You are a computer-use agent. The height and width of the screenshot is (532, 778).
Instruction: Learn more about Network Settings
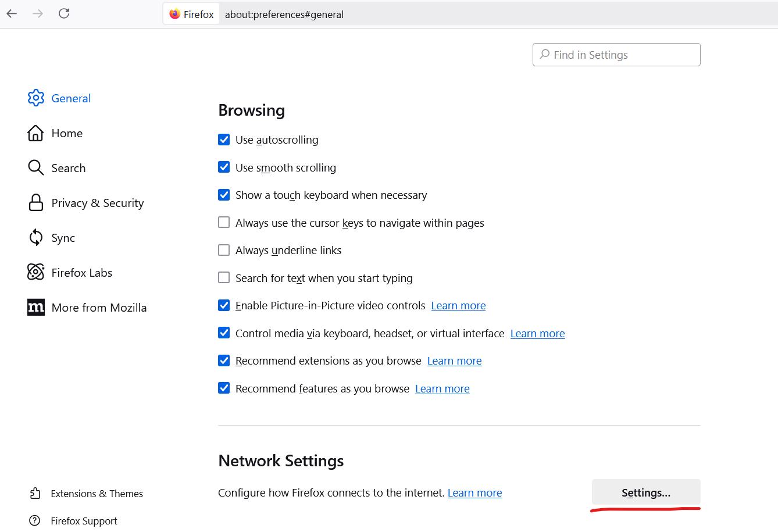[475, 493]
